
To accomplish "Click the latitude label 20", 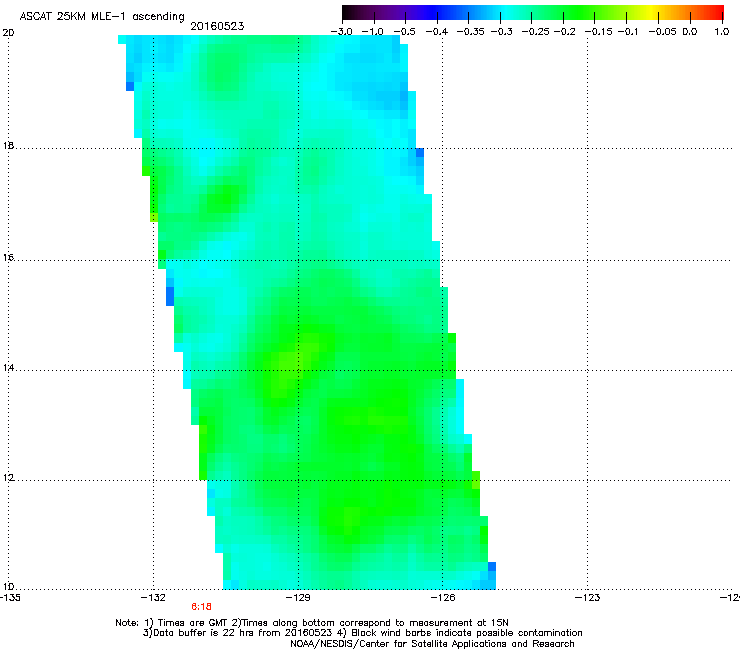I will (x=8, y=33).
